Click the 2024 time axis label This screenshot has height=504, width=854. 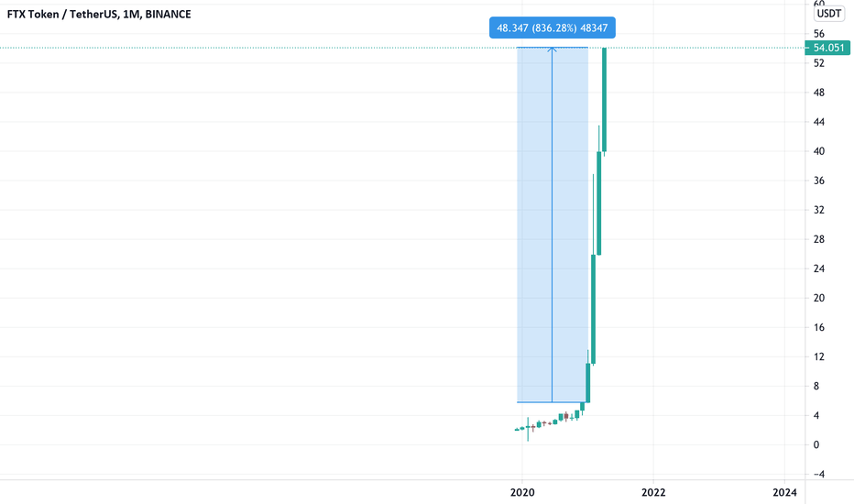(785, 493)
